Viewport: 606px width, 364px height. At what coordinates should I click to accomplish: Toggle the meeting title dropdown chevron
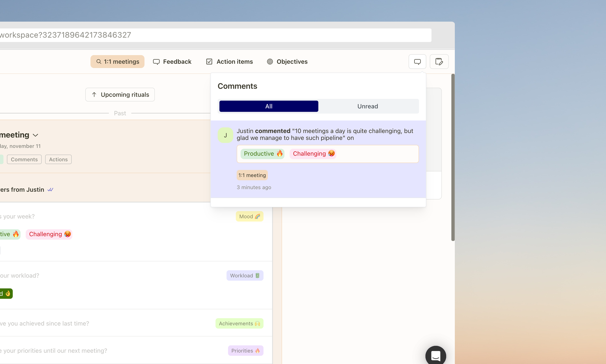click(x=35, y=134)
